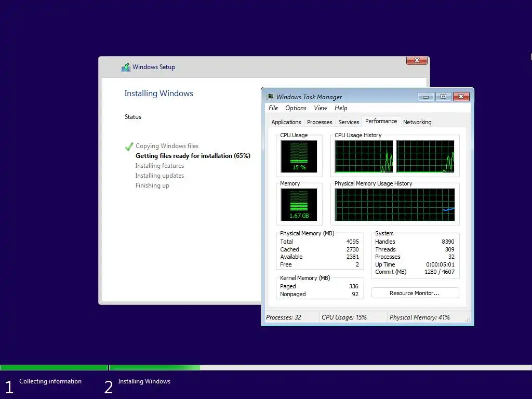Switch to the Services tab
This screenshot has width=532, height=399.
349,122
